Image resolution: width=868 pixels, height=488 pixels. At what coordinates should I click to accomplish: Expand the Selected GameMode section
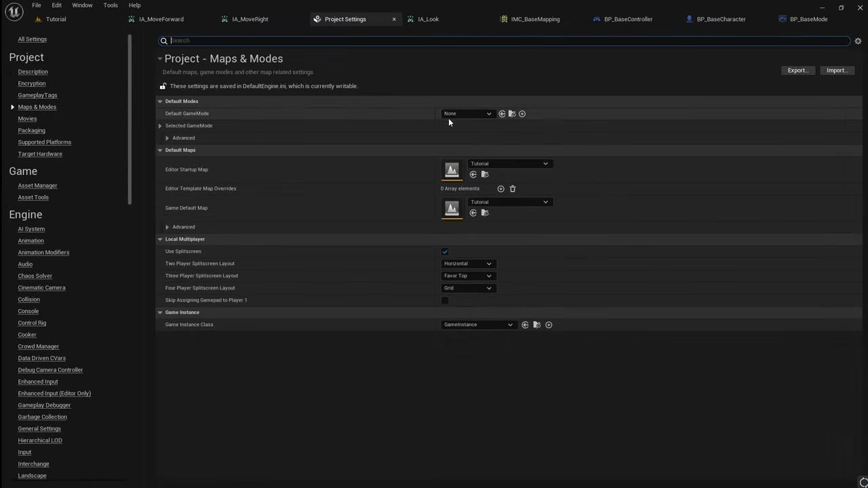tap(161, 126)
